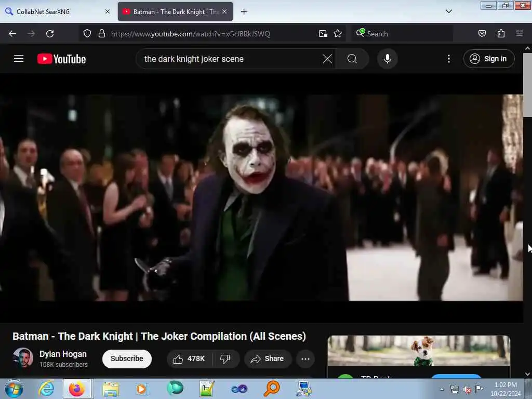Viewport: 532px width, 399px height.
Task: Click the scrollbar up arrow
Action: [x=527, y=48]
